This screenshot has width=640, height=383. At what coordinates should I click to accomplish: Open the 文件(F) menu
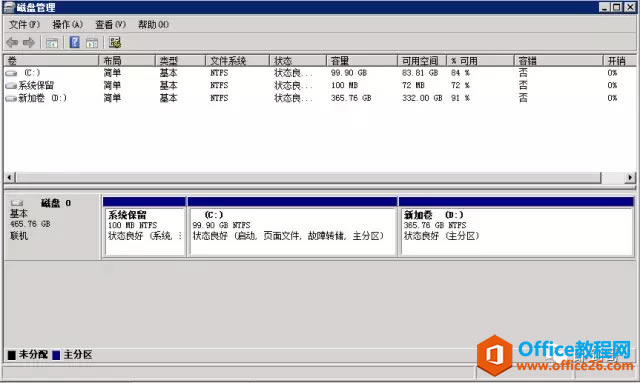pos(24,24)
